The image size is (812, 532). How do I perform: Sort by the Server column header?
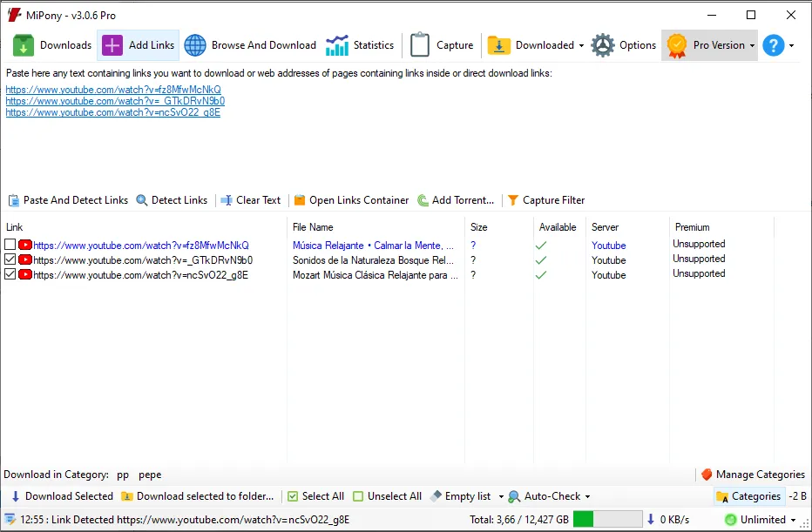(x=605, y=227)
